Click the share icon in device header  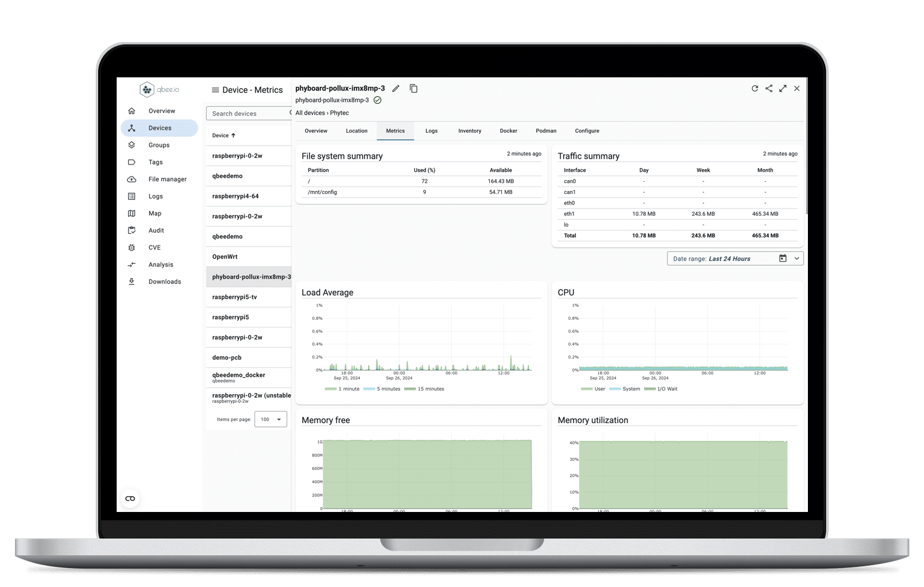(769, 88)
